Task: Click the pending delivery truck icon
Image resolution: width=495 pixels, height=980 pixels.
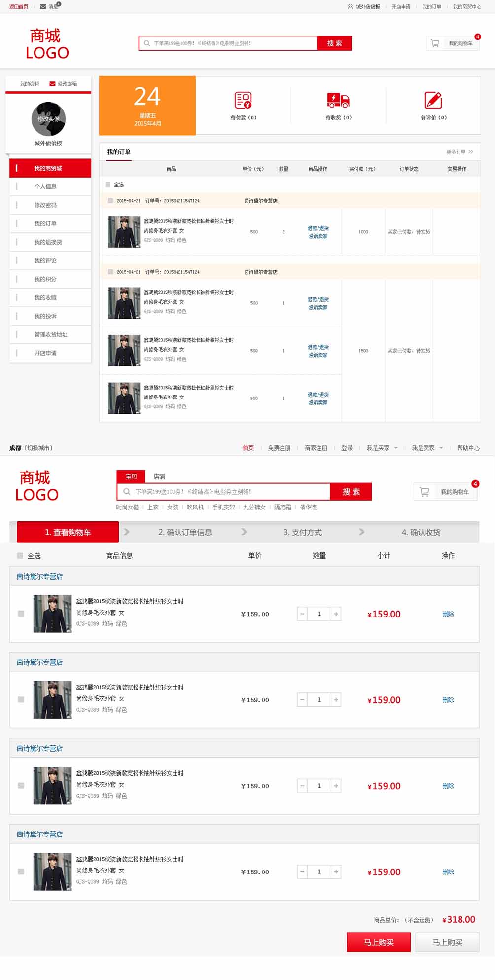Action: pyautogui.click(x=338, y=100)
